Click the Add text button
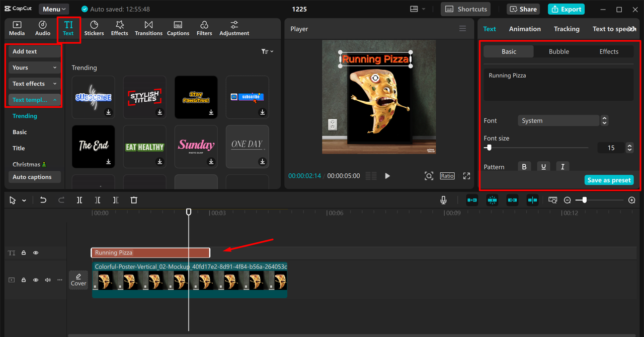The height and width of the screenshot is (337, 644). coord(34,51)
